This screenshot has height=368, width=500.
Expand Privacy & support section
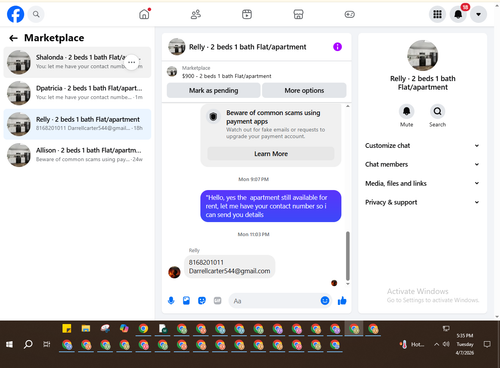coord(422,202)
